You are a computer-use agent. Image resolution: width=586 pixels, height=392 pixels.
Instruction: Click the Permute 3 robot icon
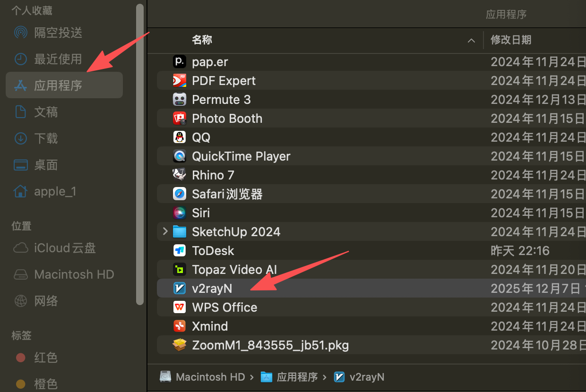pyautogui.click(x=180, y=99)
